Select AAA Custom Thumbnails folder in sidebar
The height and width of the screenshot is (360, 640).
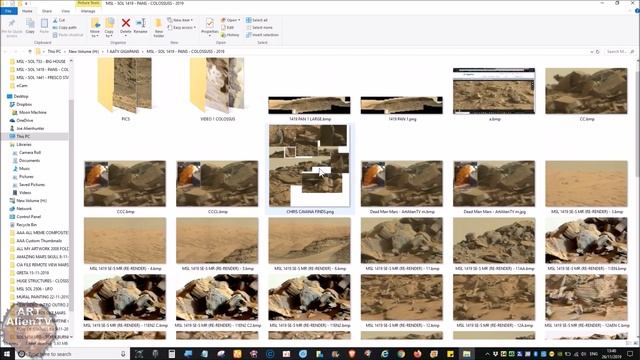[39, 241]
